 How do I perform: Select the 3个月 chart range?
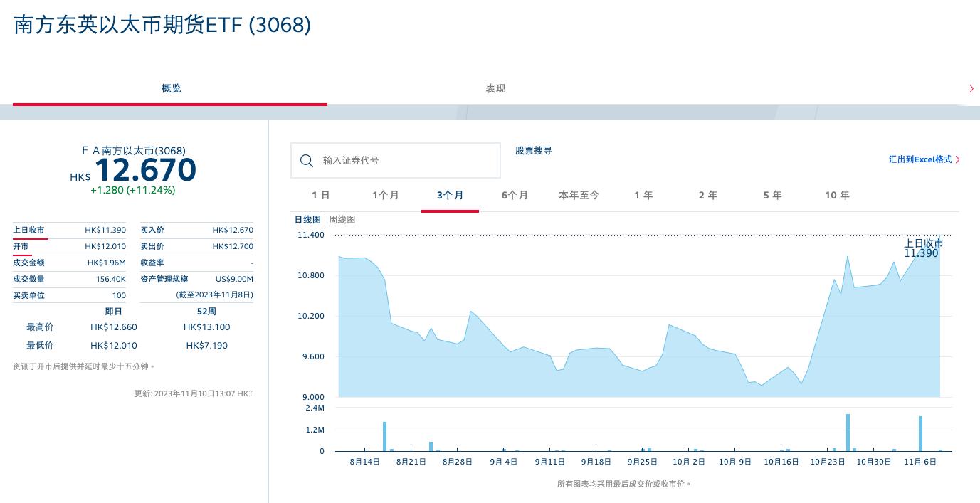pyautogui.click(x=450, y=195)
